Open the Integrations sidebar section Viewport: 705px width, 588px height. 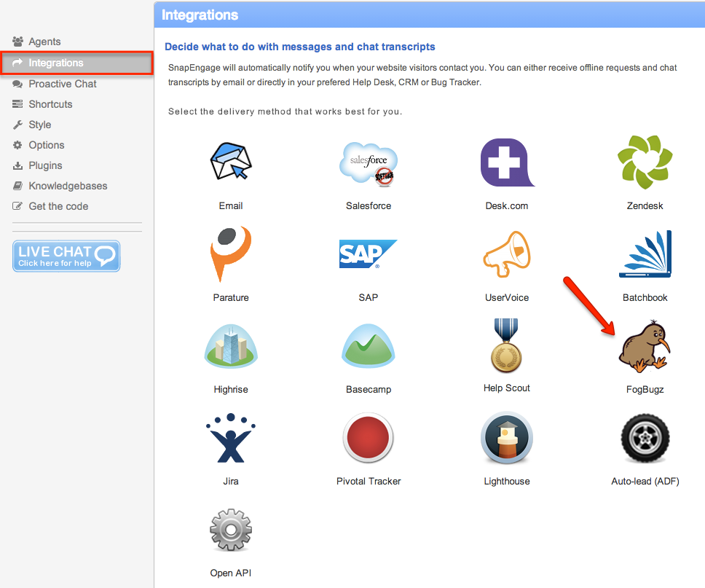point(77,63)
